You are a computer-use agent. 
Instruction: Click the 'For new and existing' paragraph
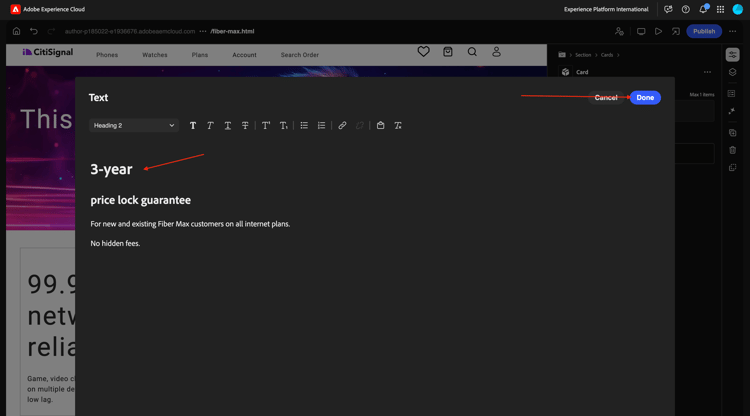[190, 224]
